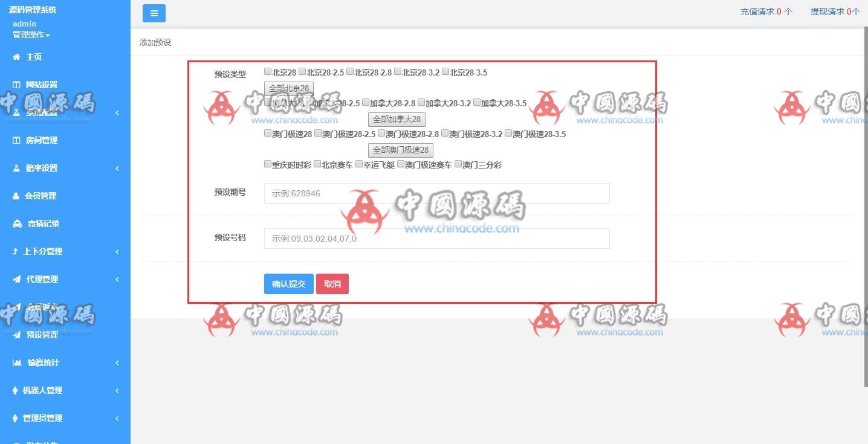Focus the 预设期号 input field
Screen dimensions: 868x444
(437, 193)
